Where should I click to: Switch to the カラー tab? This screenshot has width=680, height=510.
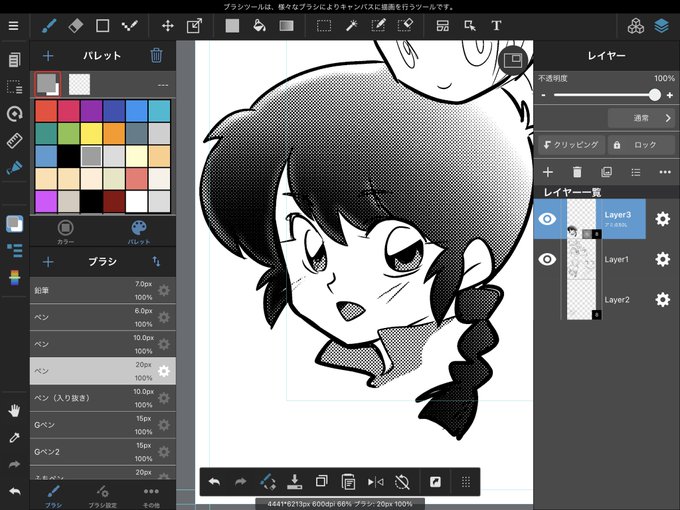tap(65, 232)
